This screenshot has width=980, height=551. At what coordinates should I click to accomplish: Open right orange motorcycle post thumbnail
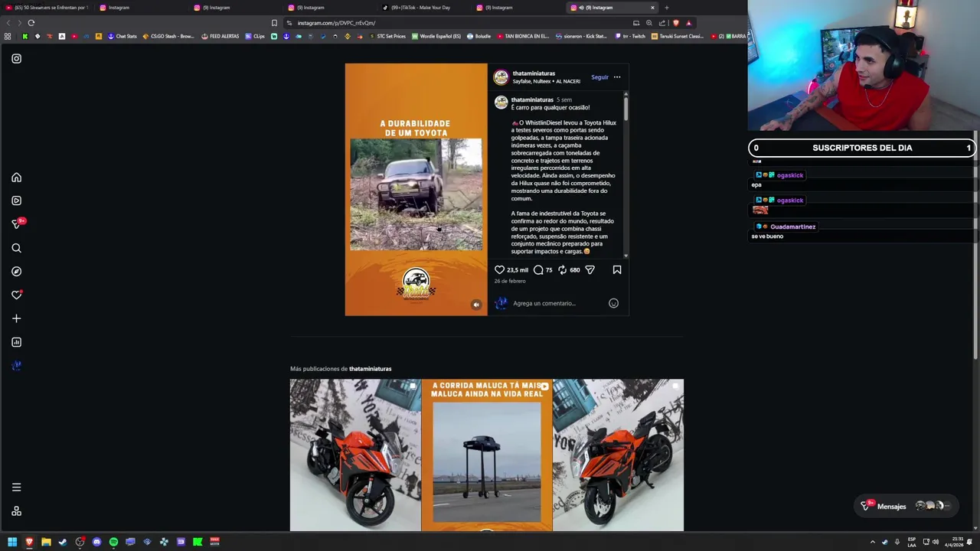[619, 455]
